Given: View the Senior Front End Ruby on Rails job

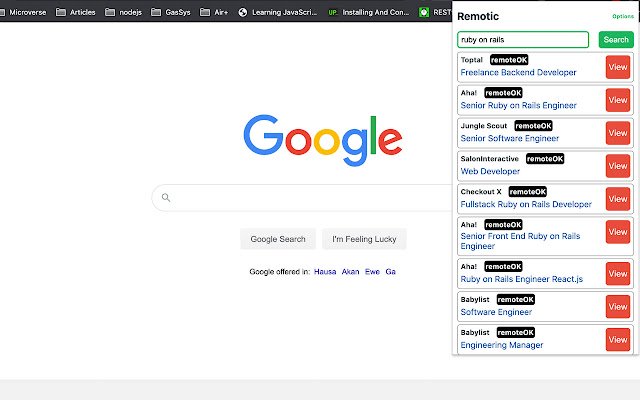Looking at the screenshot, I should click(x=618, y=232).
